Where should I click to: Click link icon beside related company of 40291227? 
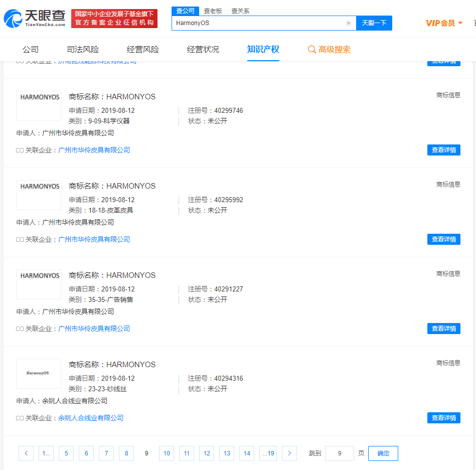click(x=20, y=329)
